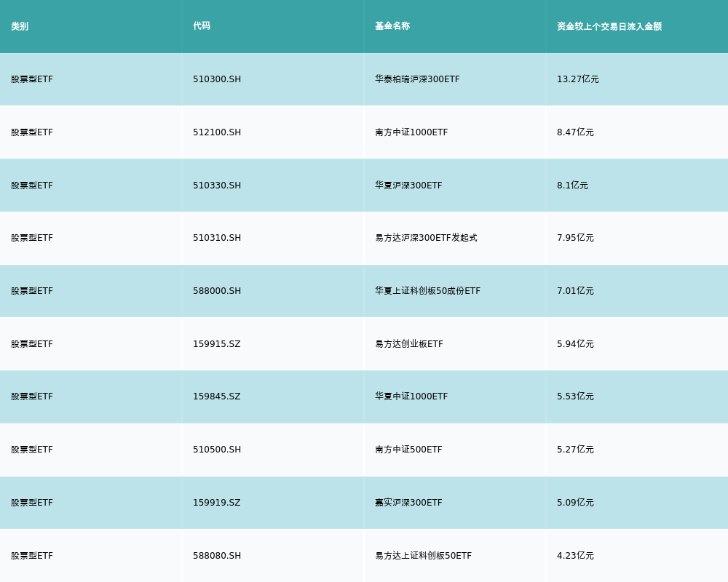Screen dimensions: 728x582
Task: Click the 基金名称 column header
Action: pyautogui.click(x=392, y=26)
